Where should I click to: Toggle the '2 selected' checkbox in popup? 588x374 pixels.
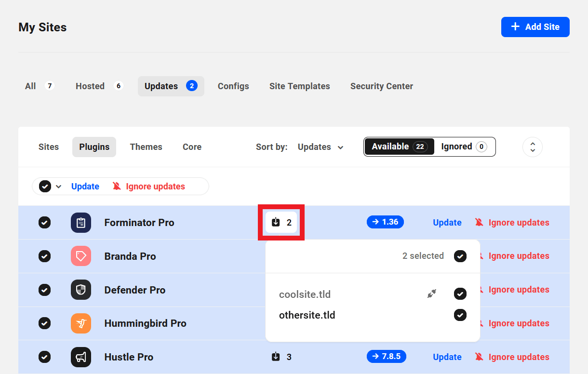coord(460,256)
